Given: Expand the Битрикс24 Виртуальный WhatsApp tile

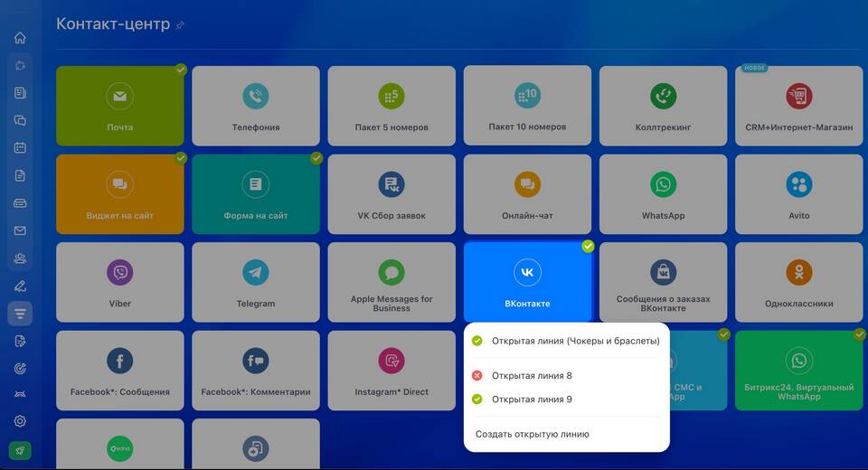Looking at the screenshot, I should [x=798, y=371].
